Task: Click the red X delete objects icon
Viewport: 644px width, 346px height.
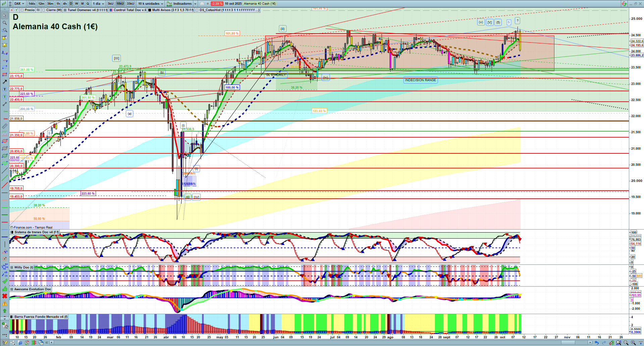Action: point(5,296)
